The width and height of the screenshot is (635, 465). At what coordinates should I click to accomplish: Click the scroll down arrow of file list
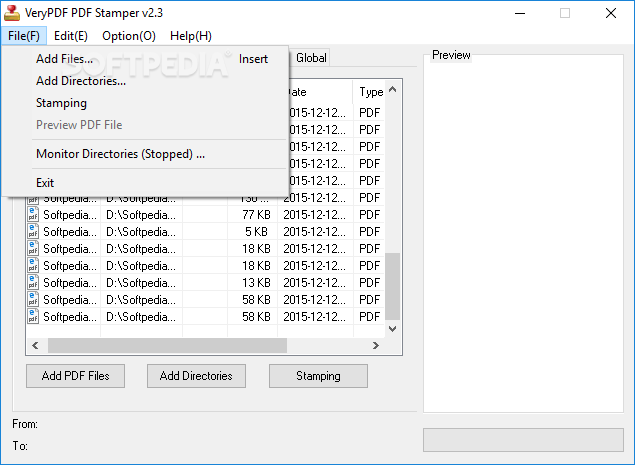pos(392,328)
